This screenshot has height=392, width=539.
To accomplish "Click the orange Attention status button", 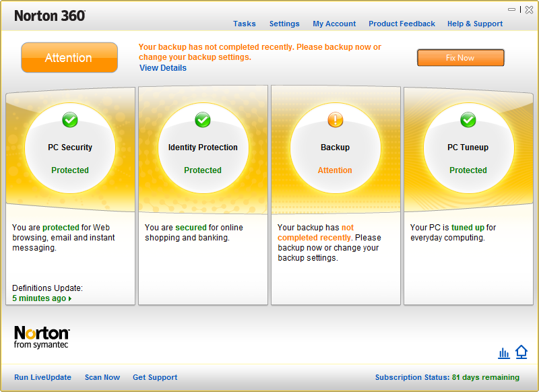I will tap(69, 57).
